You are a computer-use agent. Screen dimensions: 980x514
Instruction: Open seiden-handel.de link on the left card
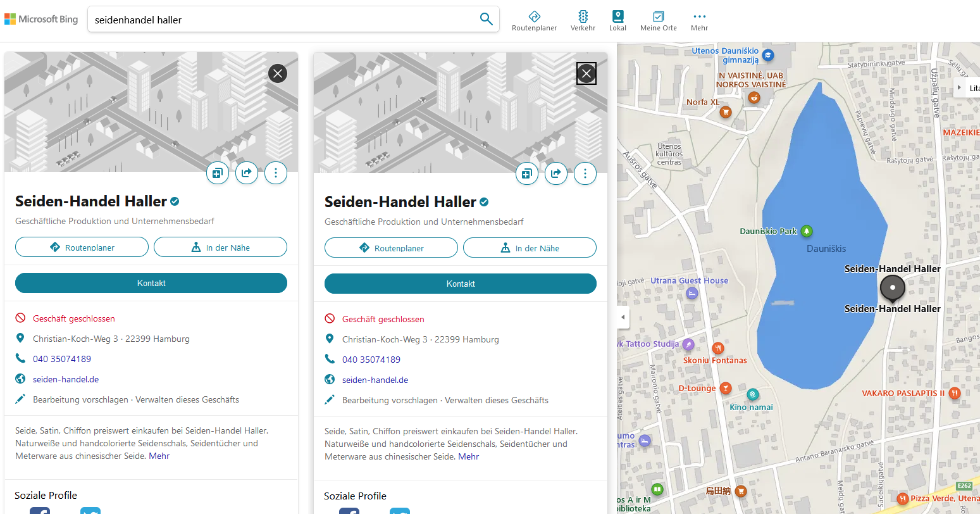point(66,379)
